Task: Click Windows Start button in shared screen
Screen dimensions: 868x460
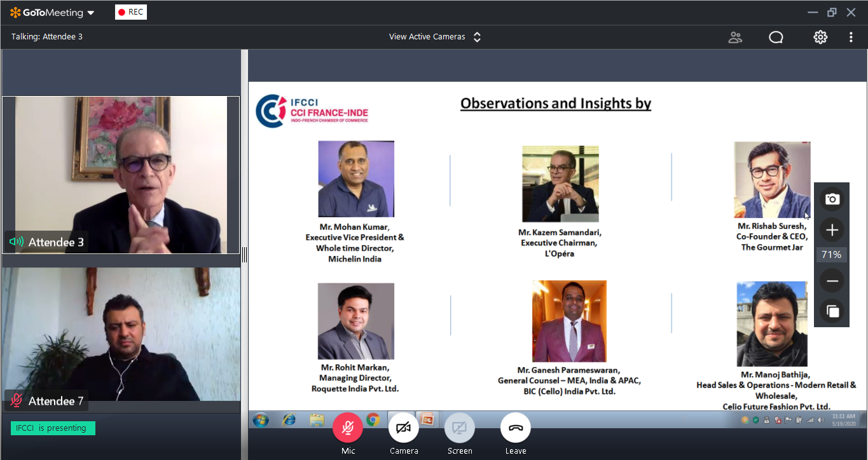Action: pyautogui.click(x=261, y=420)
